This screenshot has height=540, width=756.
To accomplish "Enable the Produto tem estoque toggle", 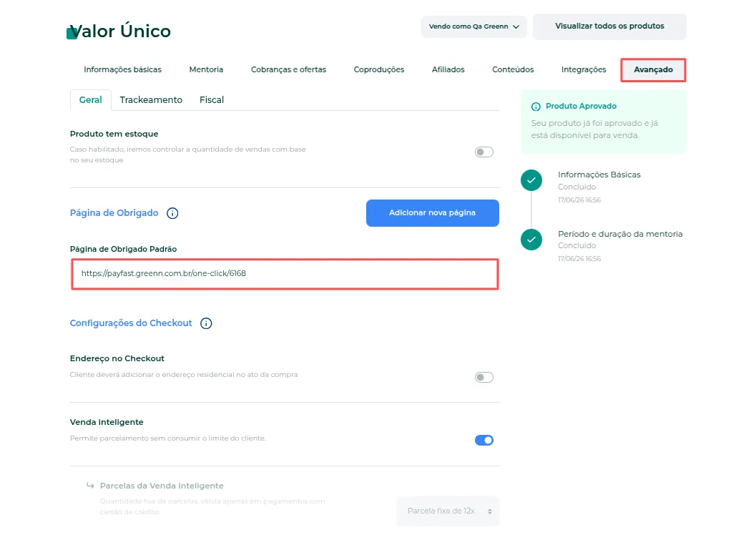I will 484,152.
